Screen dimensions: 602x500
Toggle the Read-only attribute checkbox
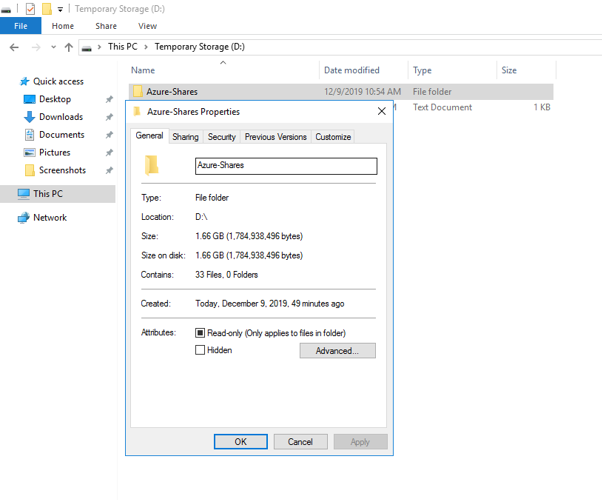click(200, 333)
